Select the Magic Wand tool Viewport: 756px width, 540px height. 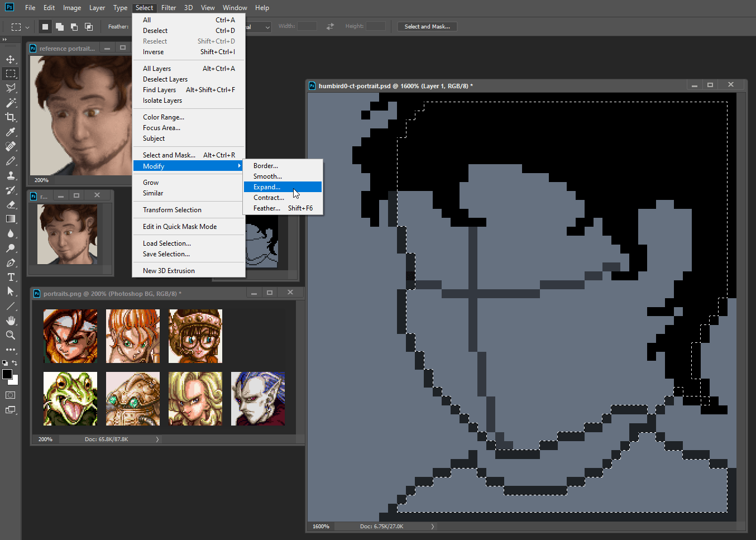11,103
